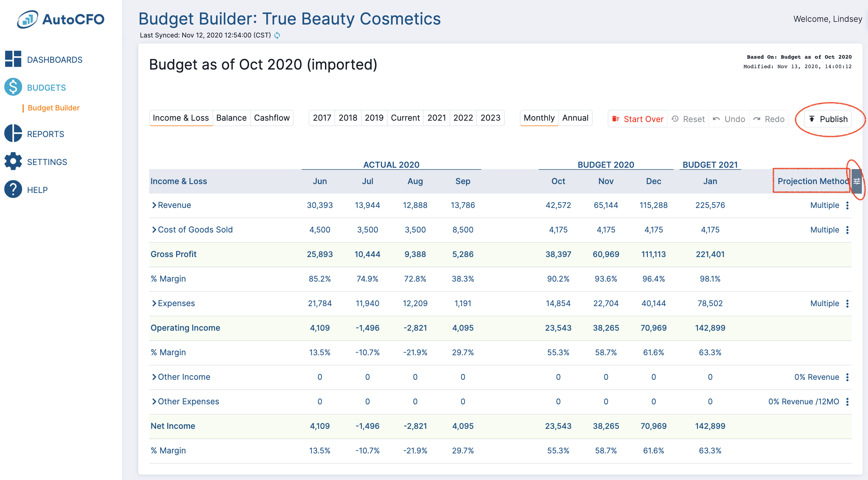Expand the Revenue row
868x480 pixels.
point(154,205)
